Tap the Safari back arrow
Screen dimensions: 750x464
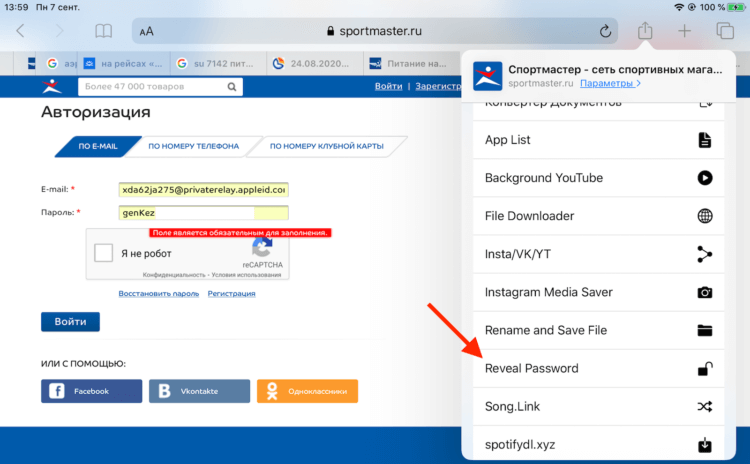tap(20, 31)
